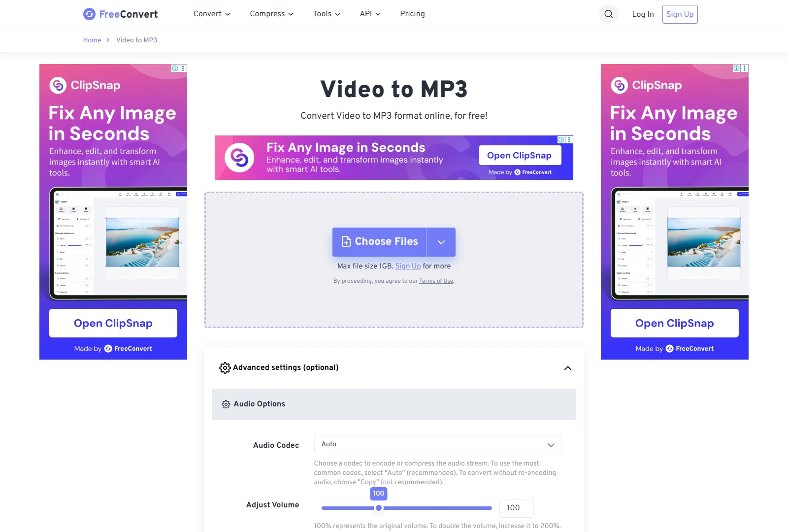
Task: Click the Video to MP3 breadcrumb text
Action: [137, 40]
